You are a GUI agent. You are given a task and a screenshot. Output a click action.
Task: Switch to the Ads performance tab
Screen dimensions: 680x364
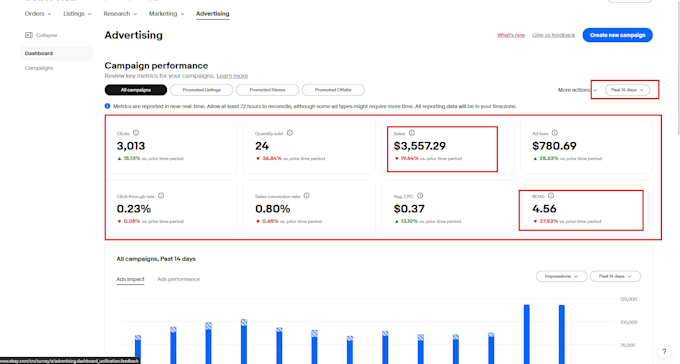[179, 279]
